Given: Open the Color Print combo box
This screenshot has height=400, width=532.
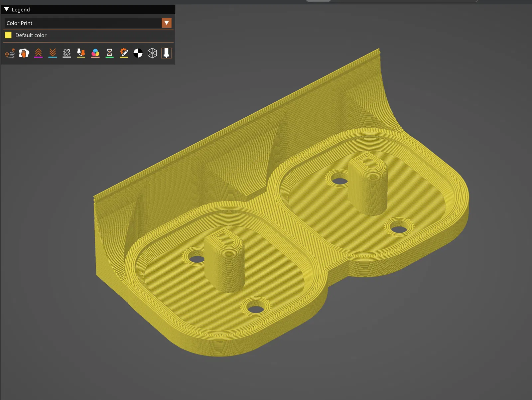Looking at the screenshot, I should (88, 23).
